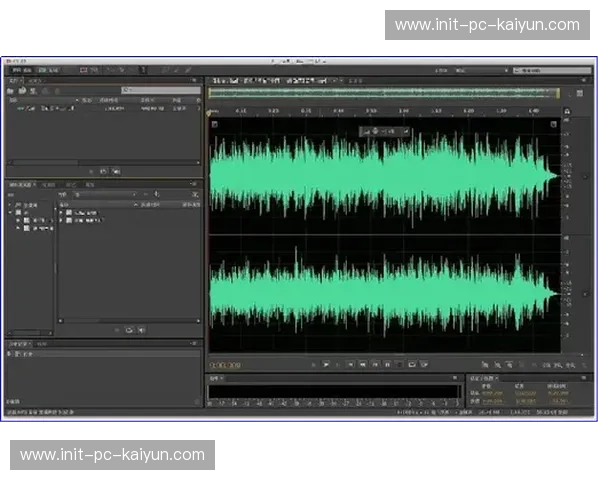Click the spectral frequency display toolbar icon
The width and height of the screenshot is (600, 480).
[x=85, y=70]
